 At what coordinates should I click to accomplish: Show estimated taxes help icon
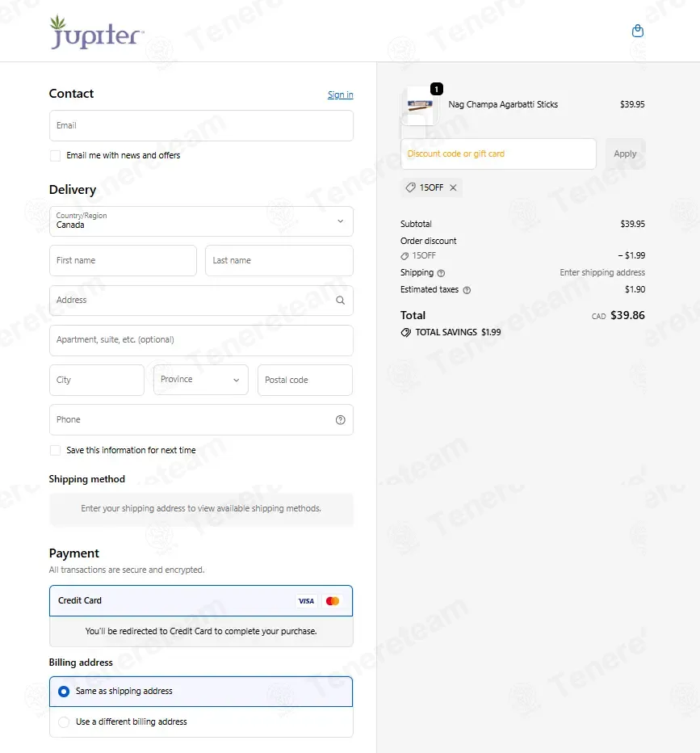(467, 290)
